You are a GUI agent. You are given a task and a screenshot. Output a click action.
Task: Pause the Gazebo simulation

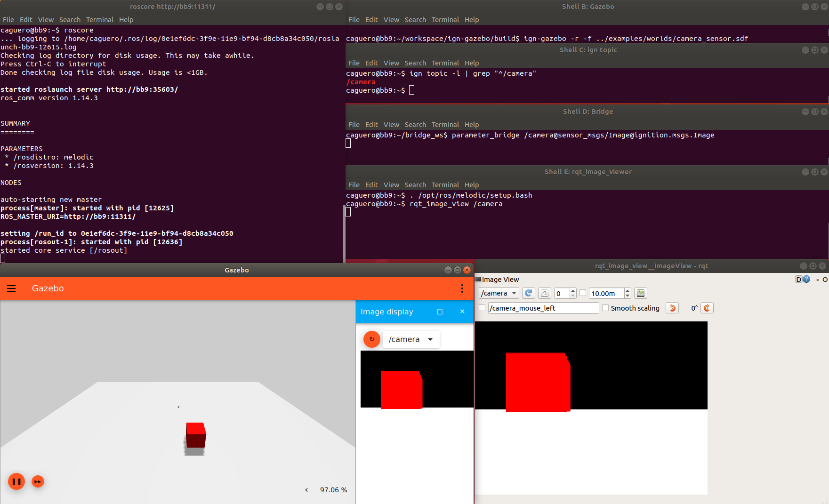(16, 481)
